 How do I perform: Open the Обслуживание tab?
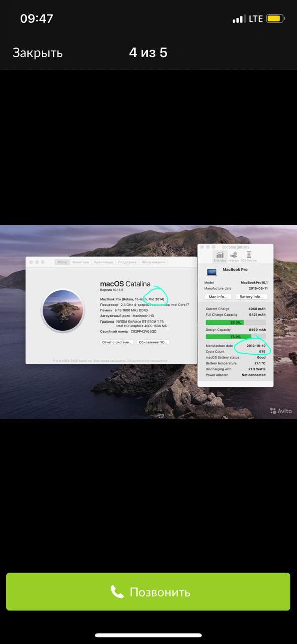pos(153,262)
